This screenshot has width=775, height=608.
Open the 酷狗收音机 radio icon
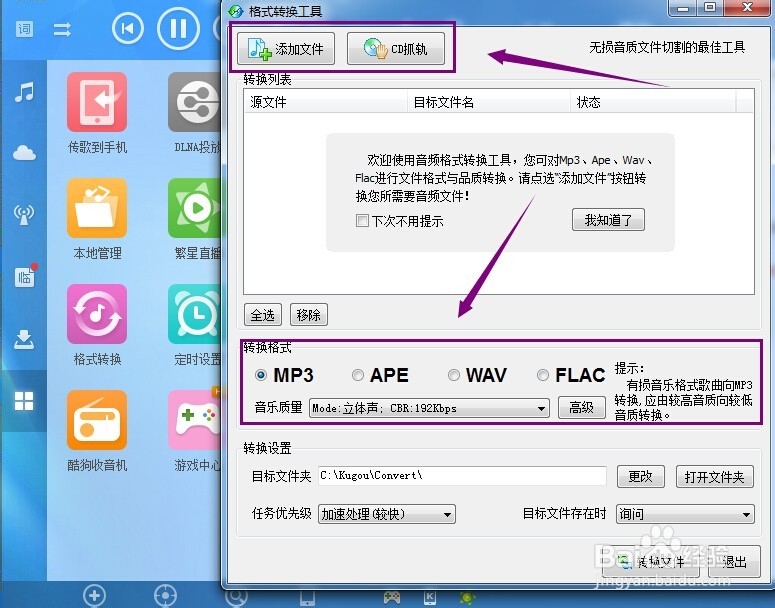click(x=97, y=420)
